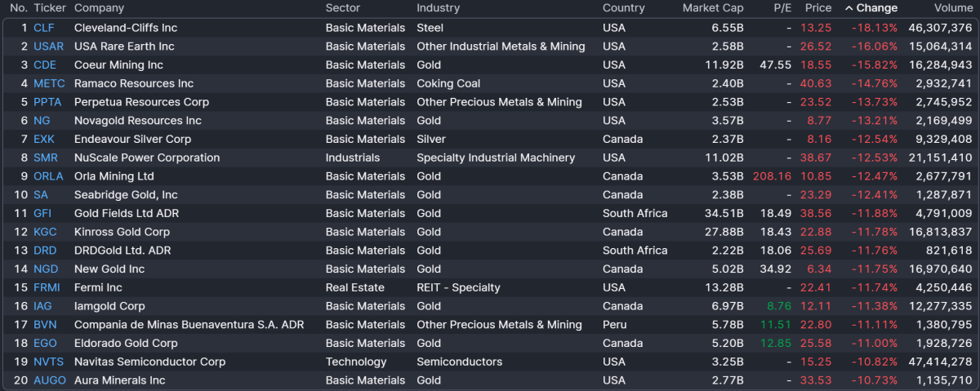
Task: Click the Peru country cell
Action: coord(615,325)
